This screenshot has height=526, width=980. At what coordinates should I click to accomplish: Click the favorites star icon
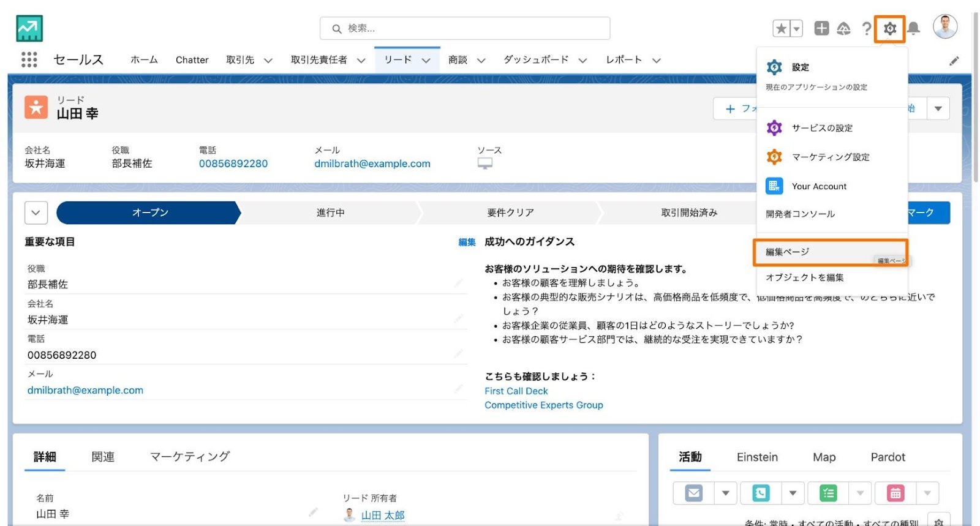point(782,28)
